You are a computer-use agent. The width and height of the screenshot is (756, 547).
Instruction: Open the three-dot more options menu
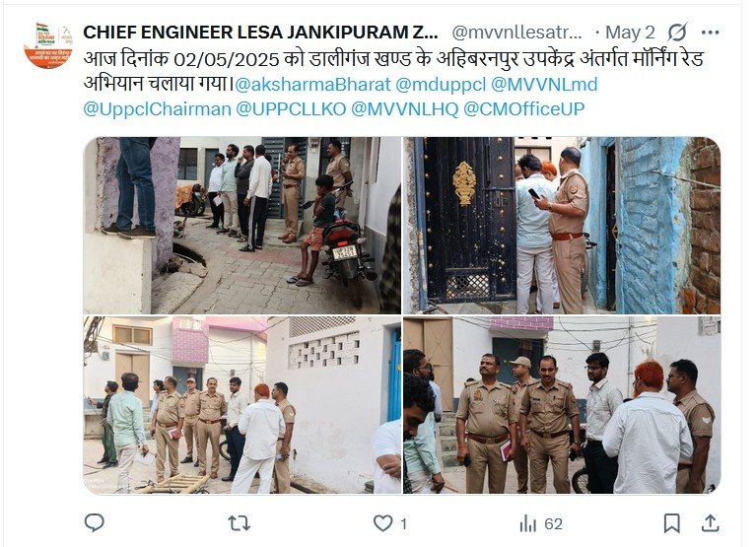click(711, 33)
